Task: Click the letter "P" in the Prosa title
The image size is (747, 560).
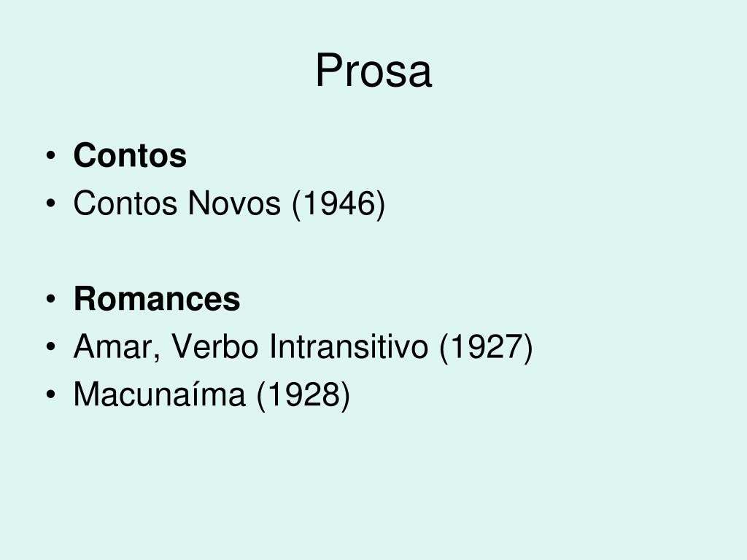Action: [328, 71]
